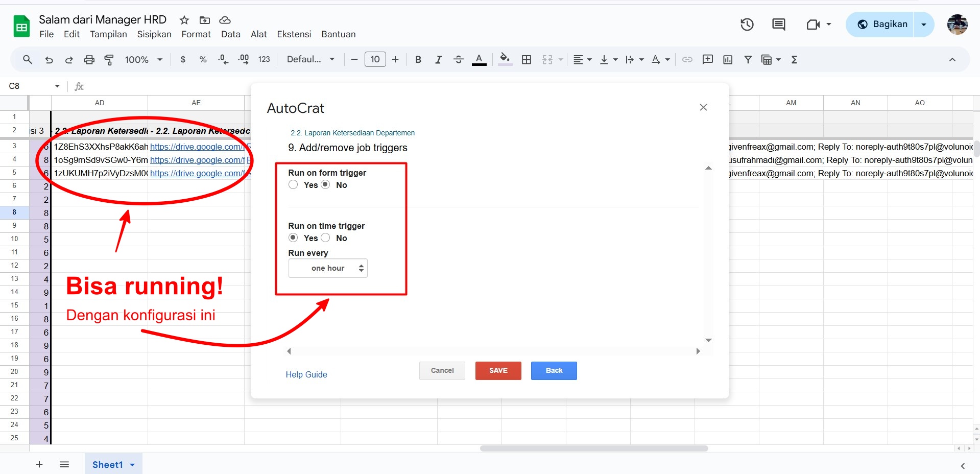The height and width of the screenshot is (474, 980).
Task: Insert a chart
Action: point(728,59)
